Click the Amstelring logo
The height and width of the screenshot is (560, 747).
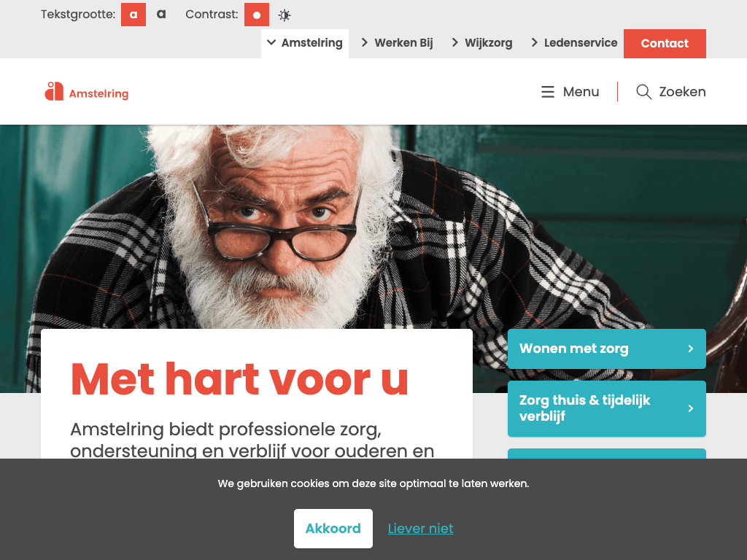click(x=87, y=91)
